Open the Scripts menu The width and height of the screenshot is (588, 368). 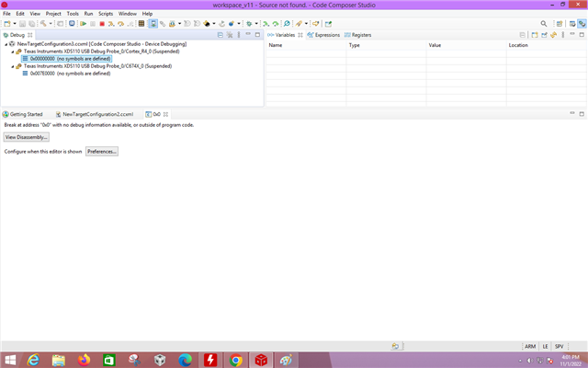pos(106,14)
